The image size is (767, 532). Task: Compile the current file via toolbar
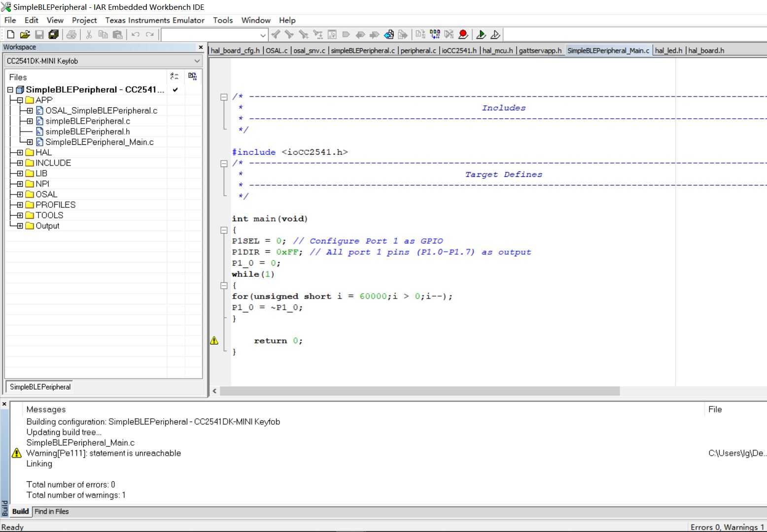pyautogui.click(x=420, y=34)
